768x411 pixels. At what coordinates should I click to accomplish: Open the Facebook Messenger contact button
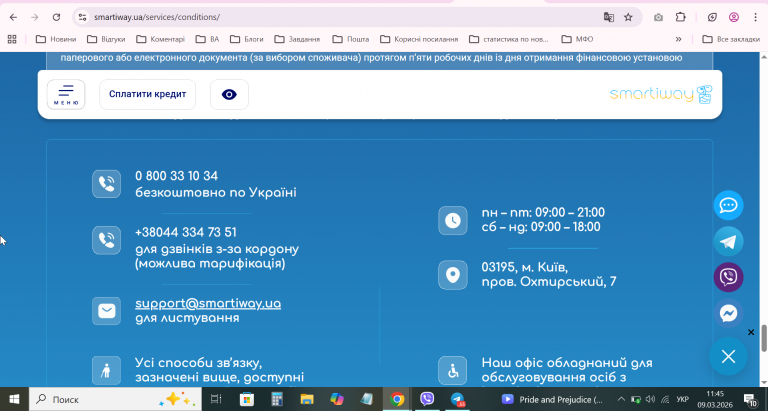728,314
